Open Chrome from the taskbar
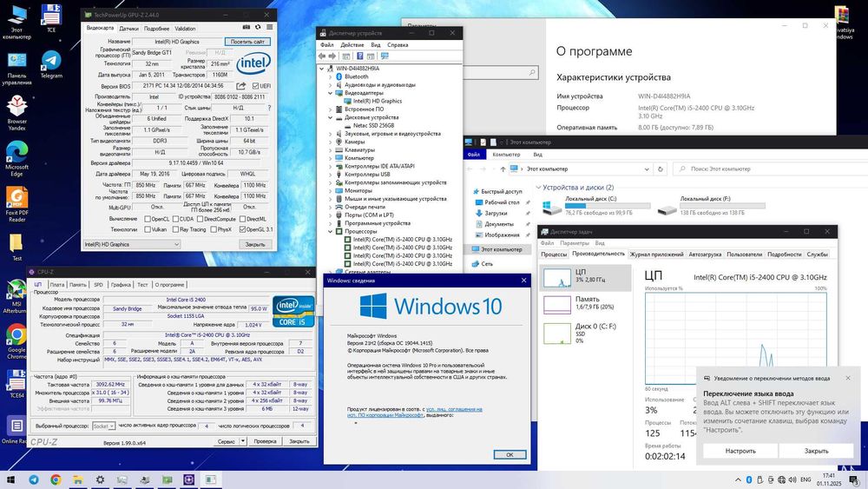The image size is (868, 489). pyautogui.click(x=56, y=479)
